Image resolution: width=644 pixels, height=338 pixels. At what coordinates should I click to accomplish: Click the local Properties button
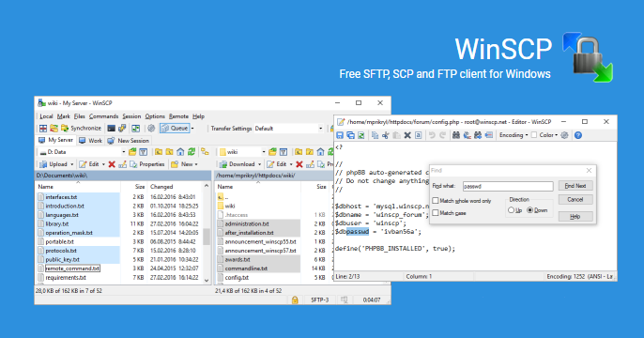point(147,164)
